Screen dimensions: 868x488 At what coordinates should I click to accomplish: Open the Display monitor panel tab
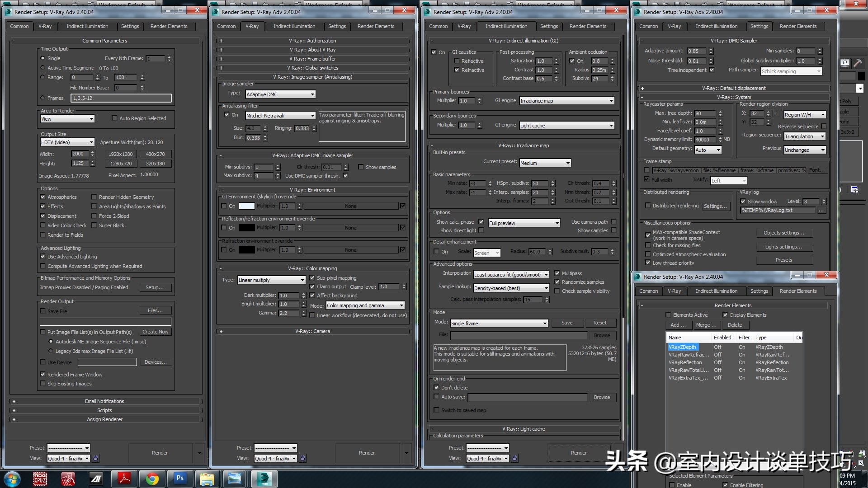click(844, 63)
